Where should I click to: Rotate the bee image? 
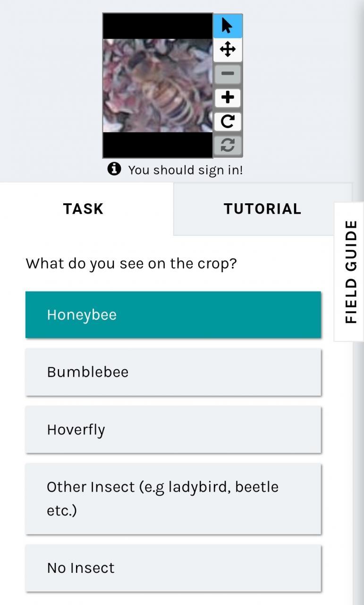coord(228,121)
